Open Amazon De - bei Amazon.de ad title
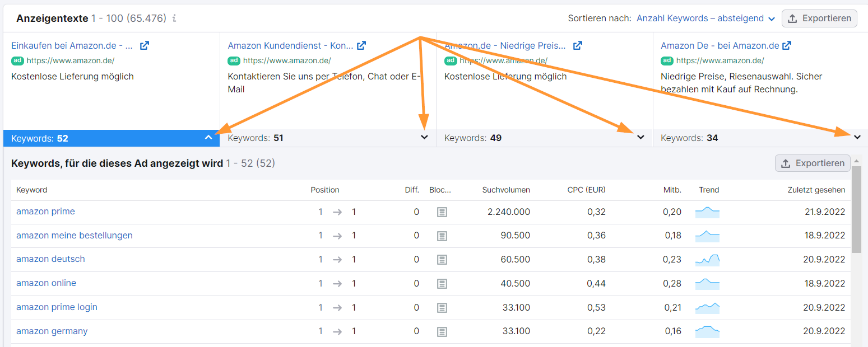The image size is (868, 347). coord(720,45)
